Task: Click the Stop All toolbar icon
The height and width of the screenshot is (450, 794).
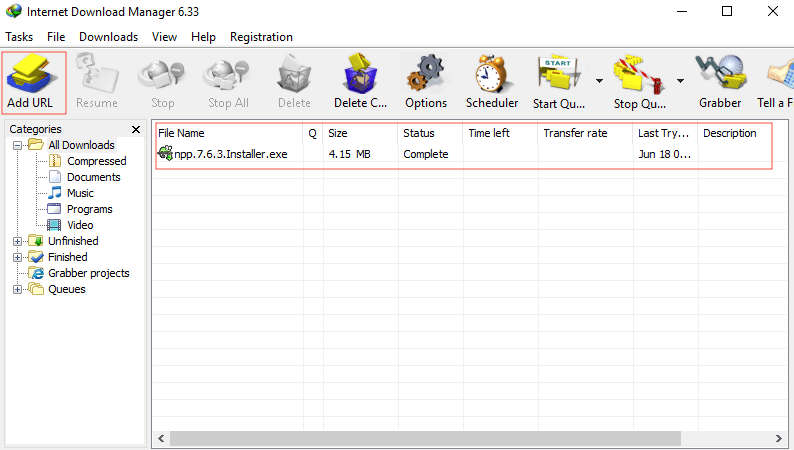Action: 227,75
